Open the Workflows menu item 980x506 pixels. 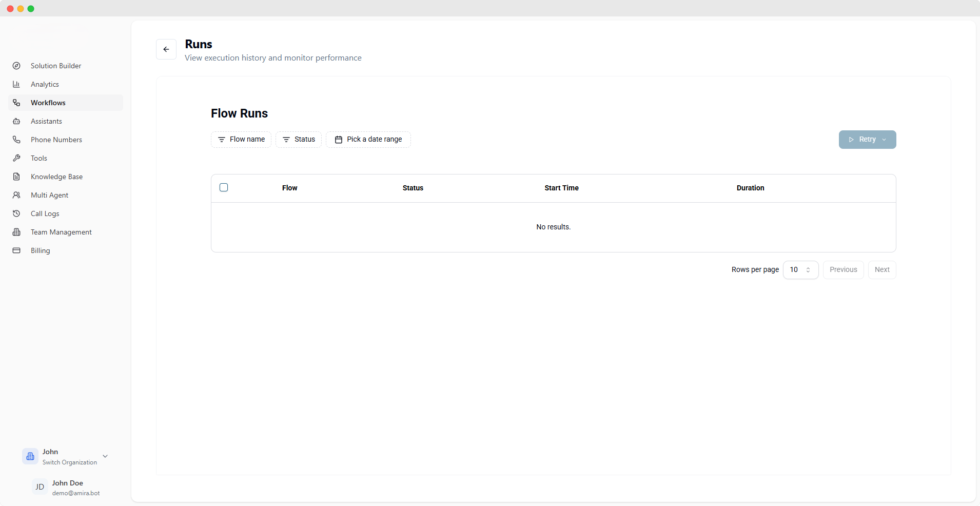click(47, 103)
